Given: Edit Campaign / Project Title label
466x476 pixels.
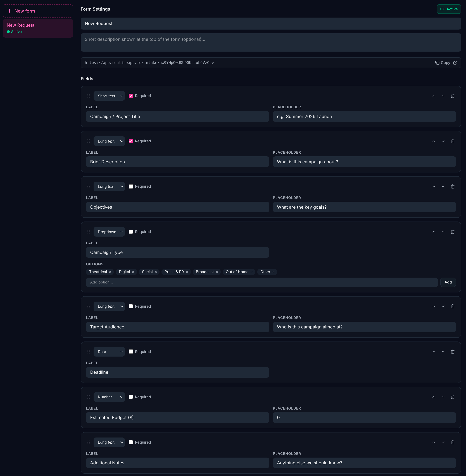Looking at the screenshot, I should [177, 116].
